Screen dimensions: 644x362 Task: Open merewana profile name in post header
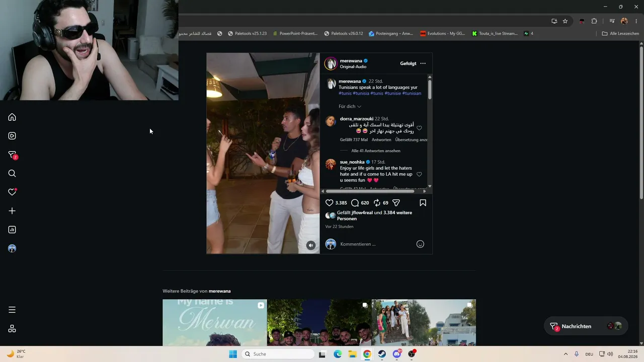click(351, 61)
